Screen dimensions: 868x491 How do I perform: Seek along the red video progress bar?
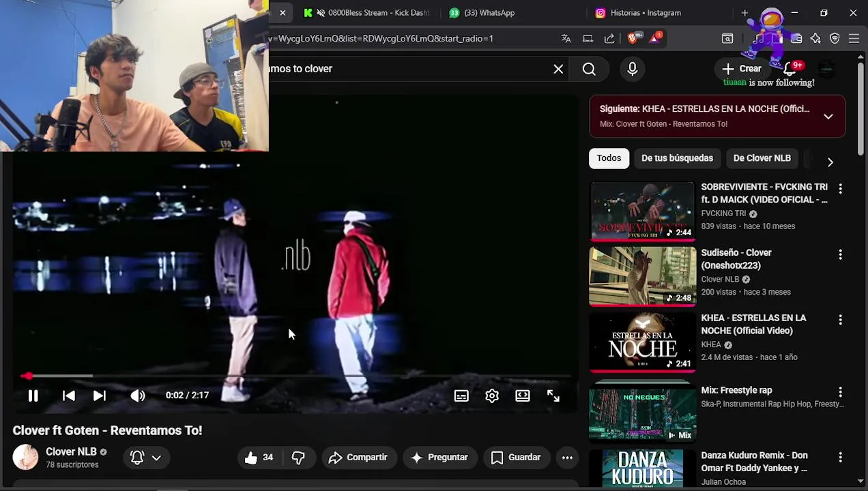click(295, 376)
